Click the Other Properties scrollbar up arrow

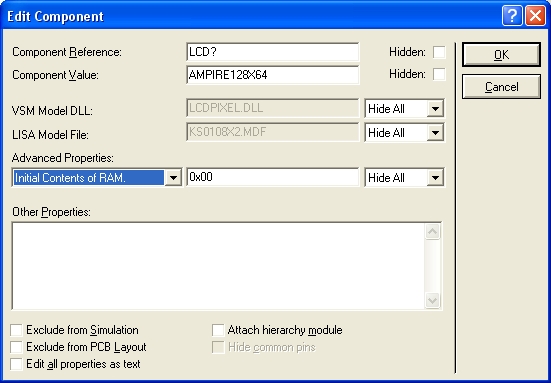click(x=433, y=232)
